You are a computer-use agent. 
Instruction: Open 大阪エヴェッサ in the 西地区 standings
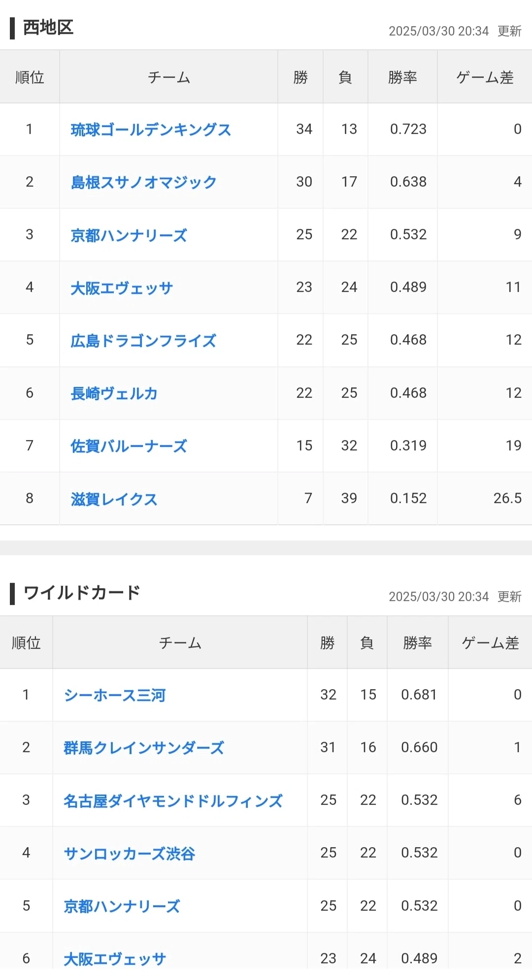122,288
